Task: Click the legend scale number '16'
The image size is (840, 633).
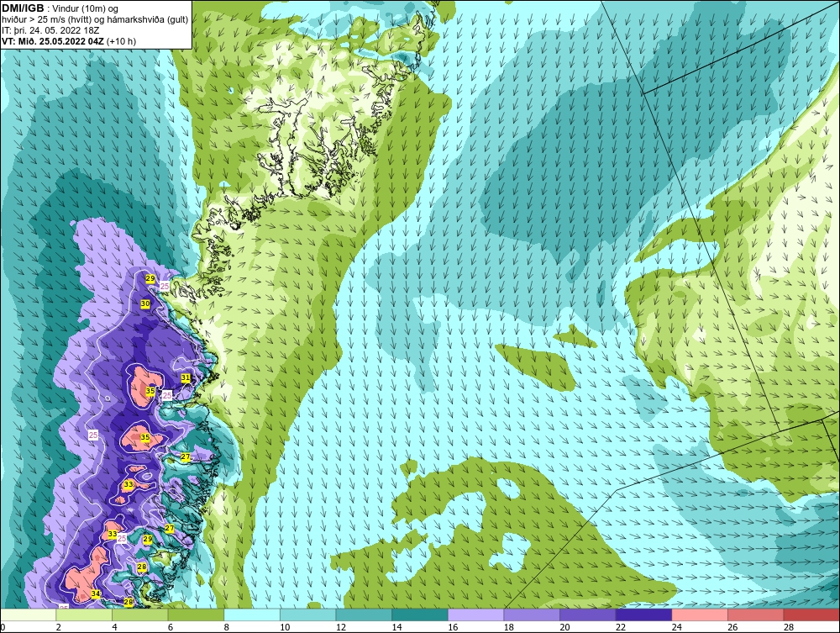Action: [x=453, y=627]
